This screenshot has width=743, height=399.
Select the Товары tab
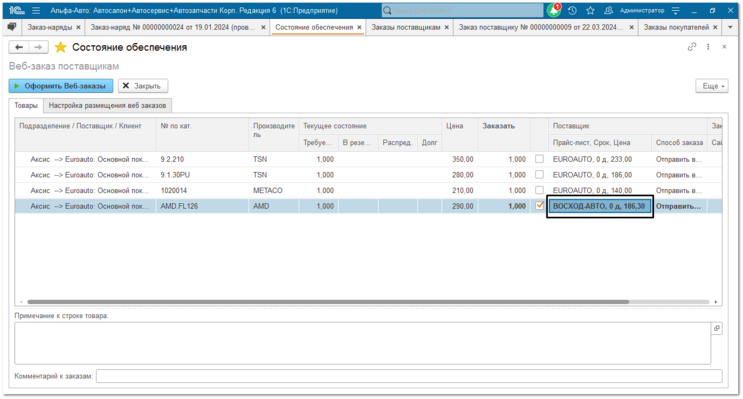[x=26, y=105]
